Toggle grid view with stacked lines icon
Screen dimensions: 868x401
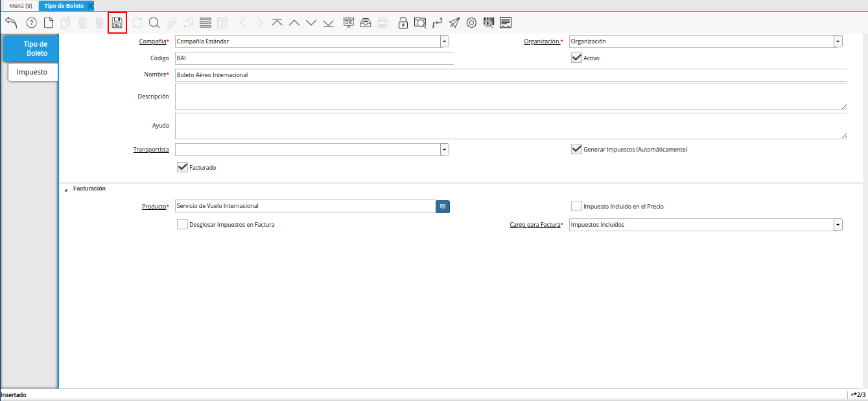click(x=205, y=23)
